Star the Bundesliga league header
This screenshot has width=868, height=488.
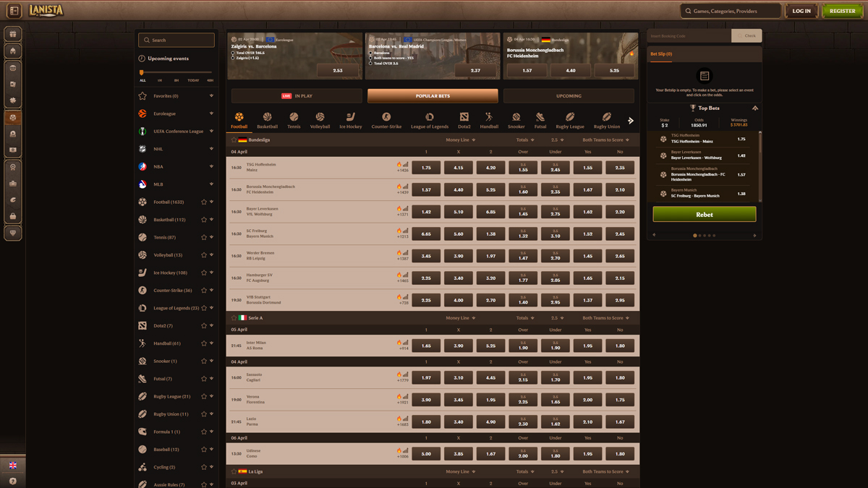click(x=234, y=140)
